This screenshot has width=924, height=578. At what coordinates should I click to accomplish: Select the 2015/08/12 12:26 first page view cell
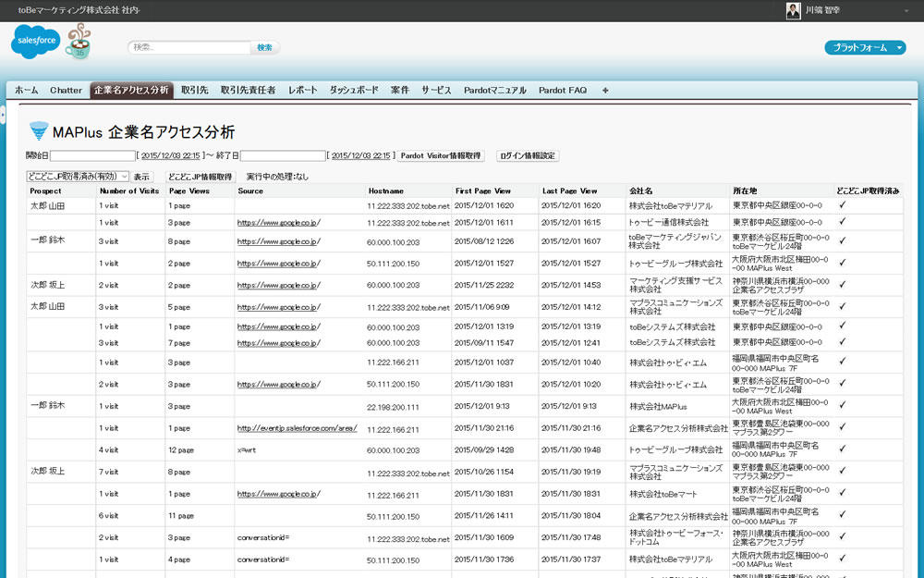484,241
